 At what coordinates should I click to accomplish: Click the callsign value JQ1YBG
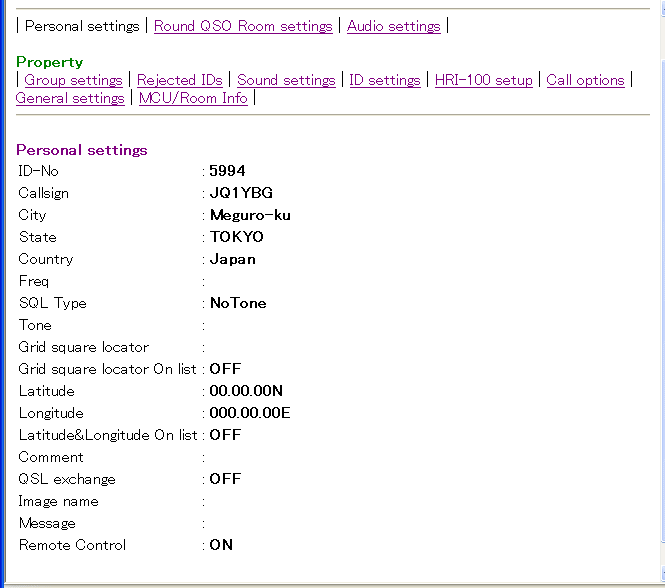coord(241,193)
